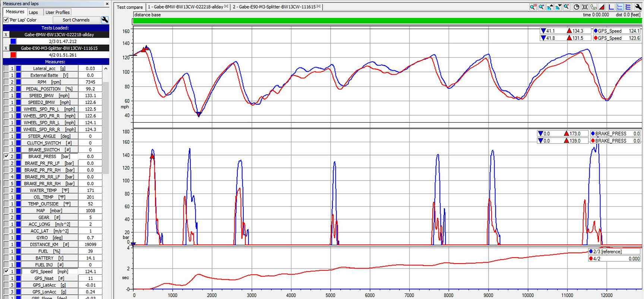This screenshot has height=299, width=644.
Task: Click the horizontal arrows distance icon
Action: coord(585,7)
